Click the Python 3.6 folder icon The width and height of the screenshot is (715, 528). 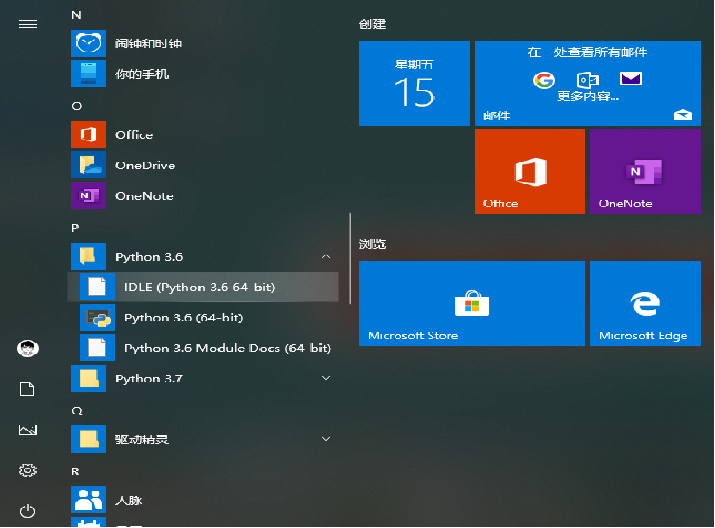[88, 256]
